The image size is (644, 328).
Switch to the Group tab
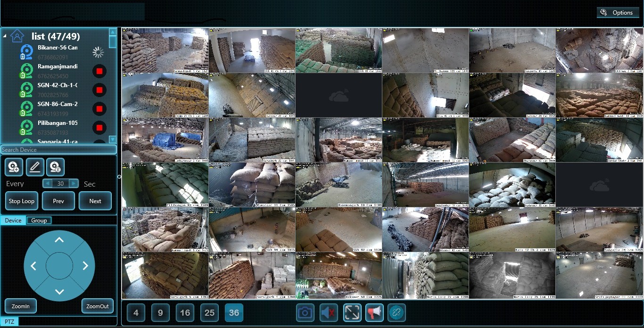[x=39, y=220]
